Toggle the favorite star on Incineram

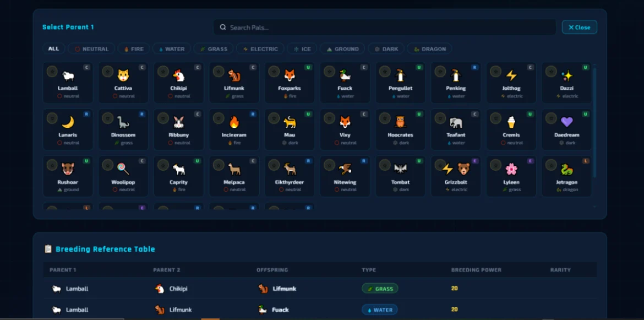[218, 118]
